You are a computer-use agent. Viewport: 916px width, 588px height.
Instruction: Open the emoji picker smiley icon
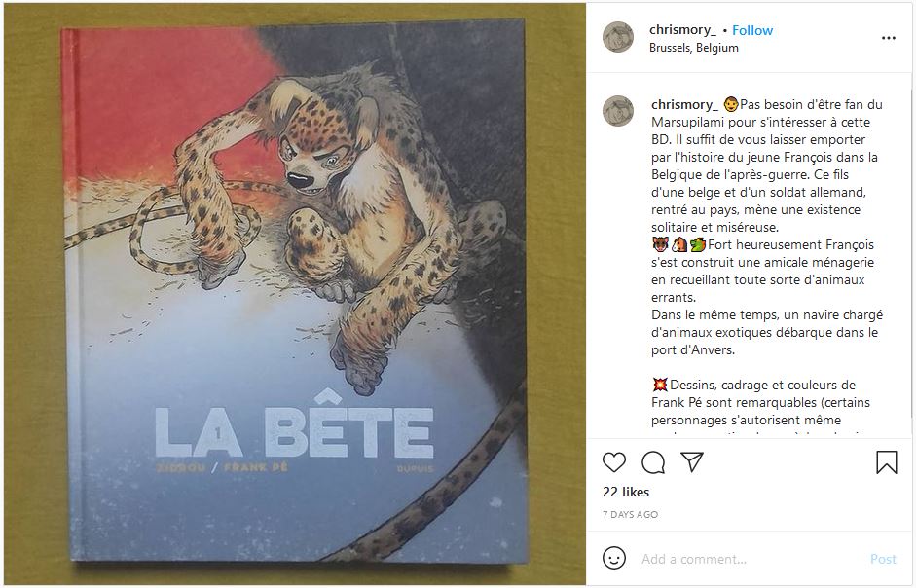tap(614, 558)
